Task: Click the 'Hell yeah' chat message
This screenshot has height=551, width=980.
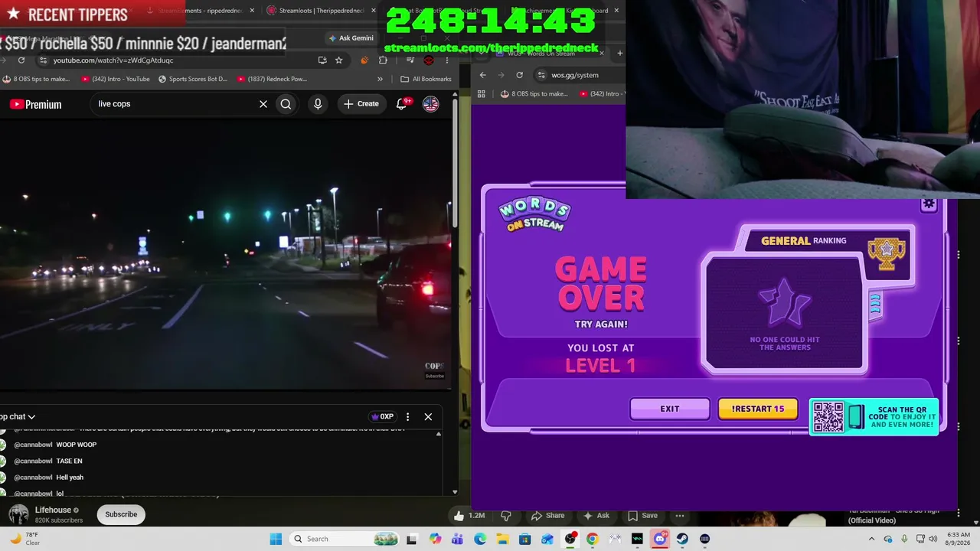Action: point(70,478)
